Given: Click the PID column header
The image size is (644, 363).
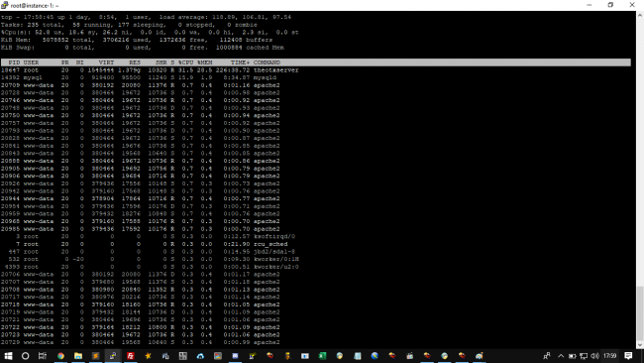Looking at the screenshot, I should pyautogui.click(x=14, y=62).
